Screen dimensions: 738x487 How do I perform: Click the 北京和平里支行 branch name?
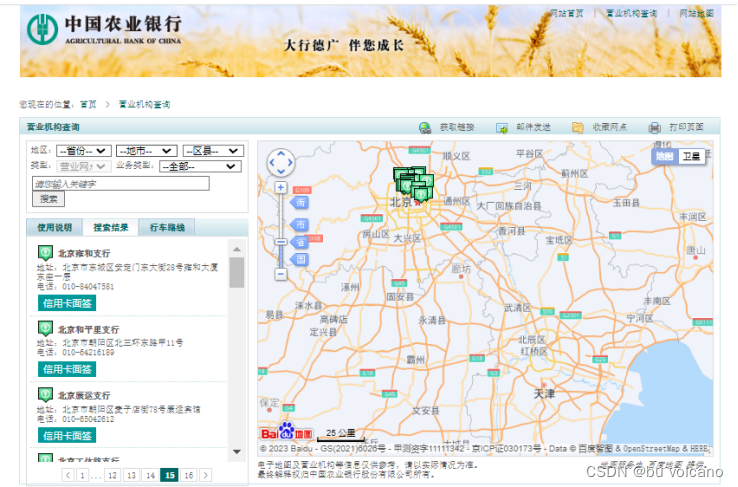88,329
